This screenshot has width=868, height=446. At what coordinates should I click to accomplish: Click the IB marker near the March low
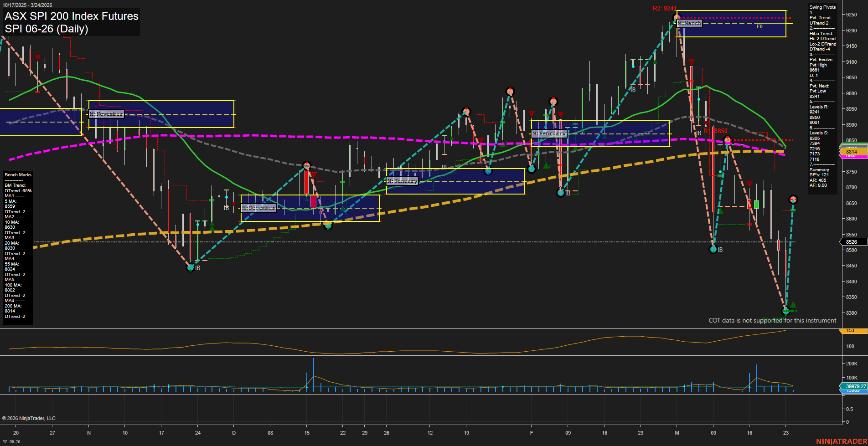pos(720,249)
